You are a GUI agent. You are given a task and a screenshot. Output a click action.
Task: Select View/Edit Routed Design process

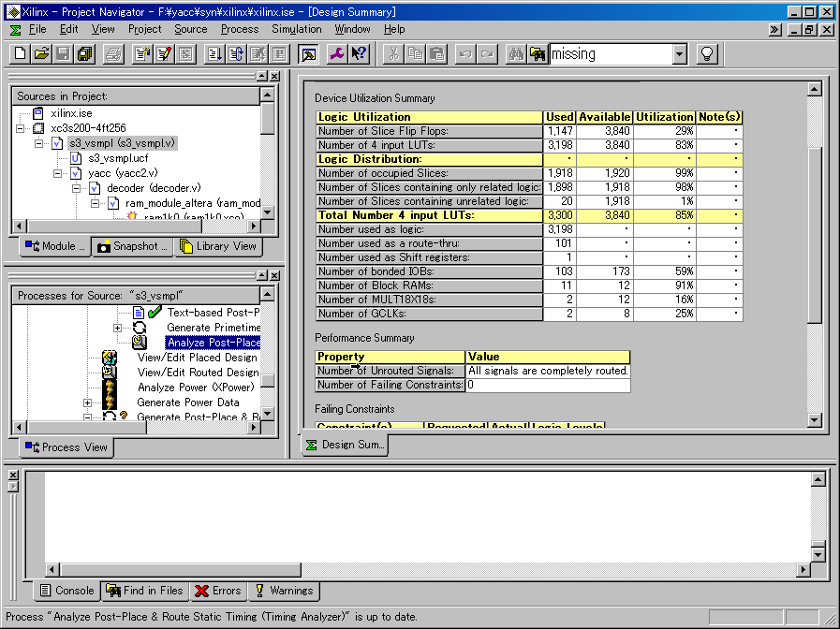198,373
